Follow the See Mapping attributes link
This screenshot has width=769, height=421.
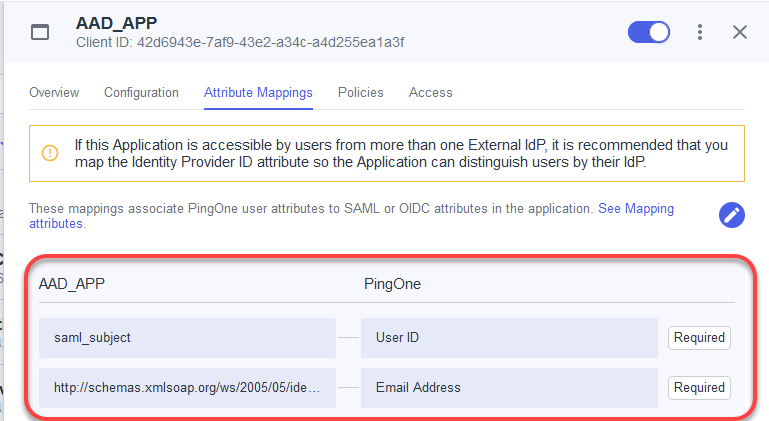tap(635, 209)
